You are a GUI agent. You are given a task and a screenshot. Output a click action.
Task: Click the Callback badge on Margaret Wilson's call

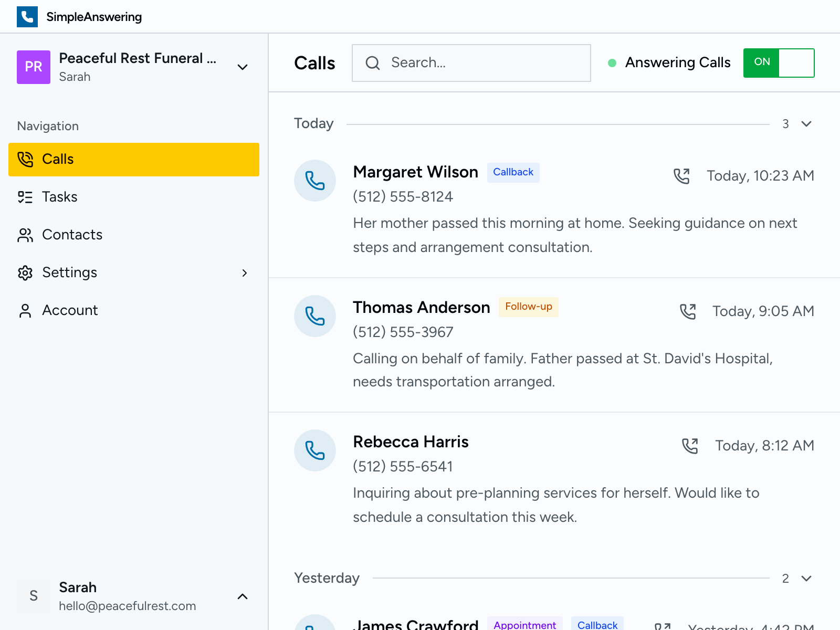(513, 172)
